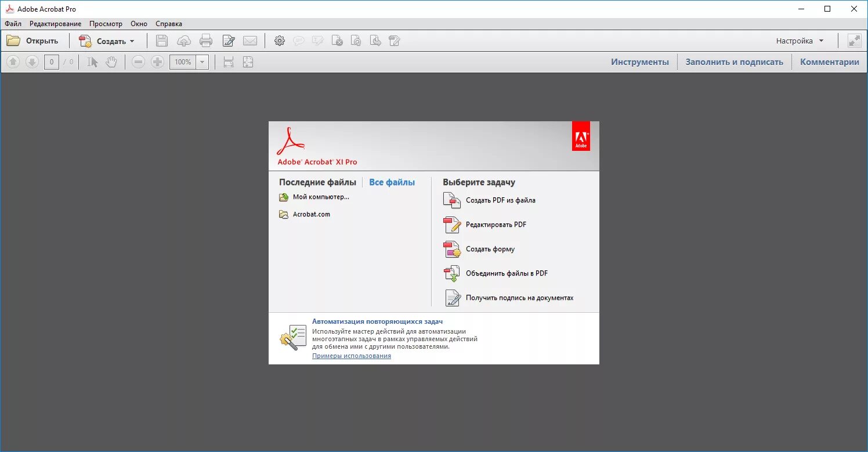
Task: Open the Инструменты panel
Action: tap(640, 62)
